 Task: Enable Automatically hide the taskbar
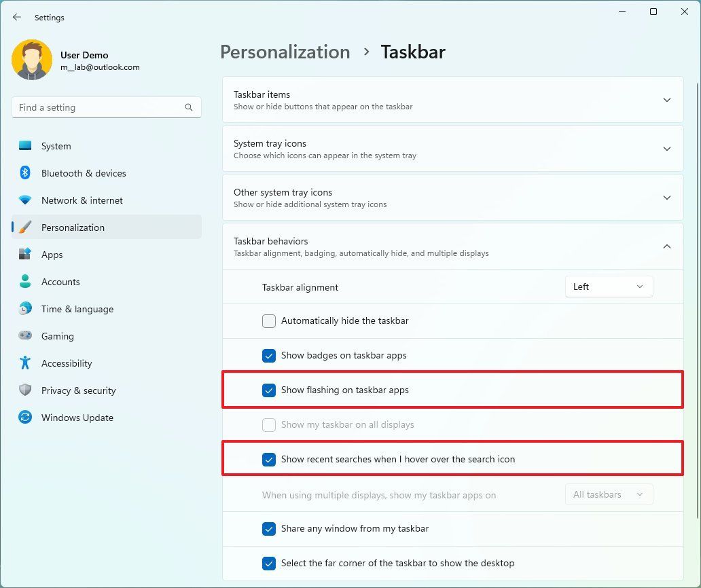(x=269, y=320)
